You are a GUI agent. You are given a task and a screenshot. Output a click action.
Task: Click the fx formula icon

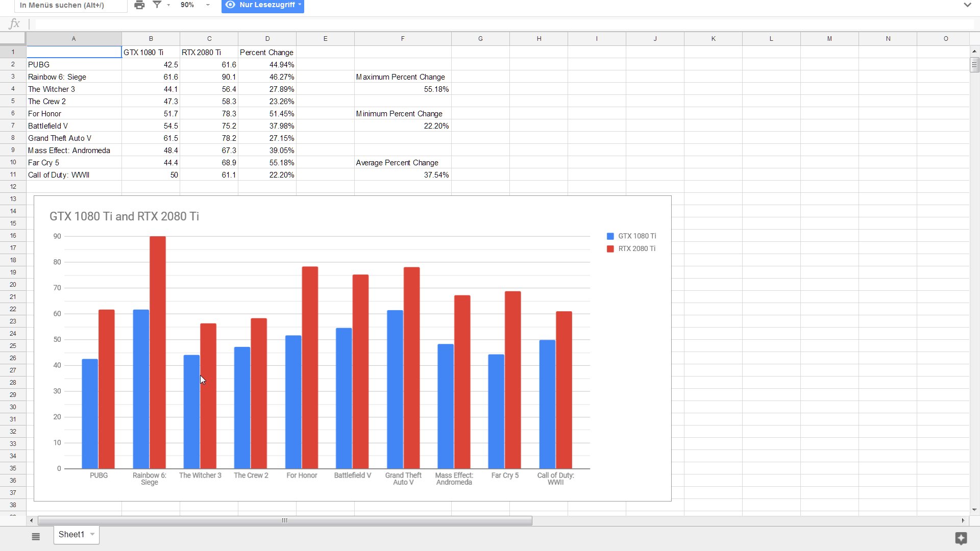point(14,23)
